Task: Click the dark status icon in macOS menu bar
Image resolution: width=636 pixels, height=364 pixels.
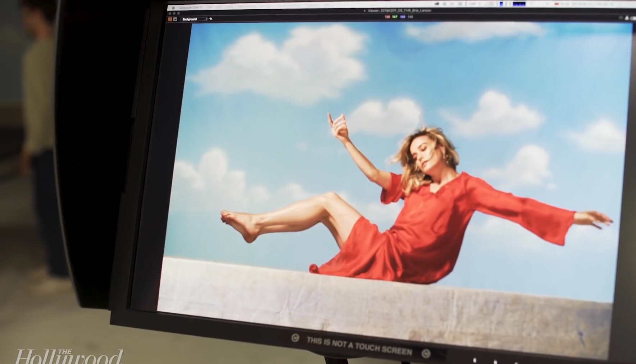Action: (437, 4)
